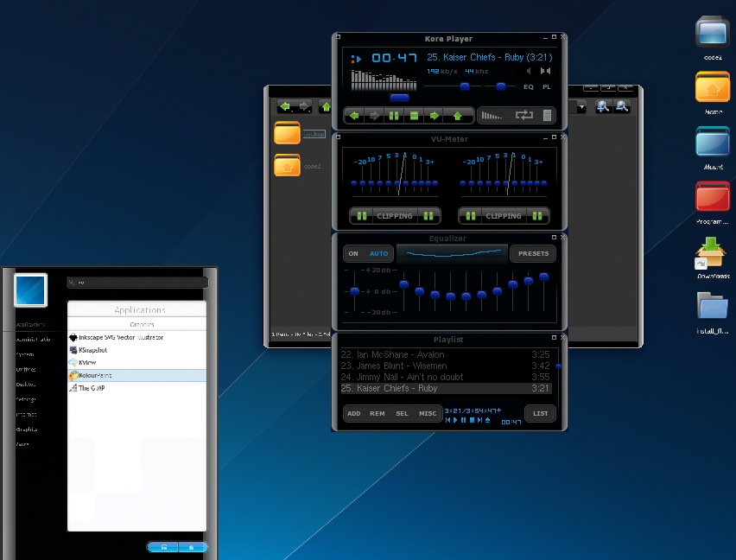736x560 pixels.
Task: Click Back arrow in file manager window
Action: click(x=285, y=107)
